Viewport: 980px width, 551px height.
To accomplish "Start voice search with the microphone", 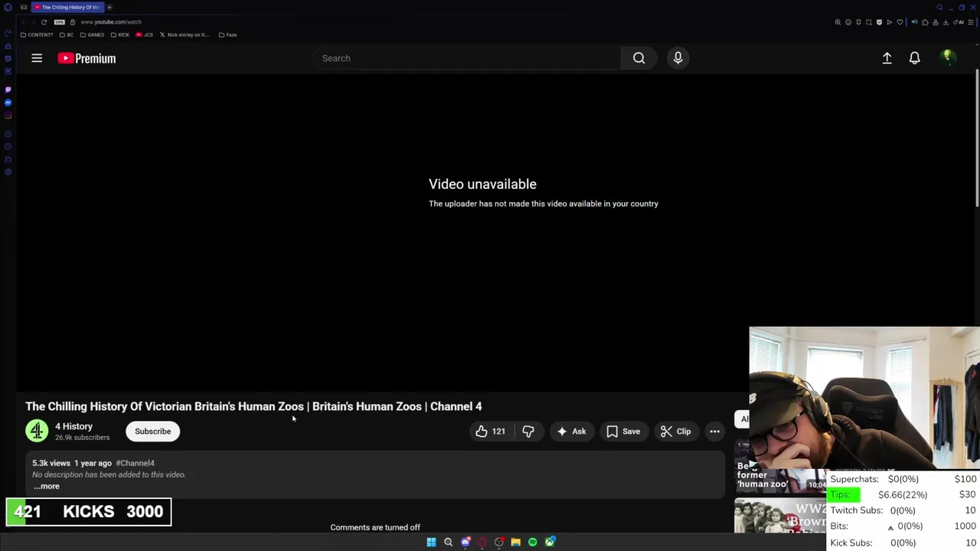I will 678,58.
